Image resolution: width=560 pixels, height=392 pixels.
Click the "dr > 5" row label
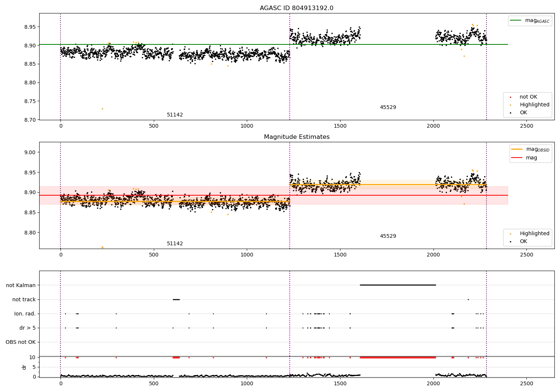(x=28, y=328)
